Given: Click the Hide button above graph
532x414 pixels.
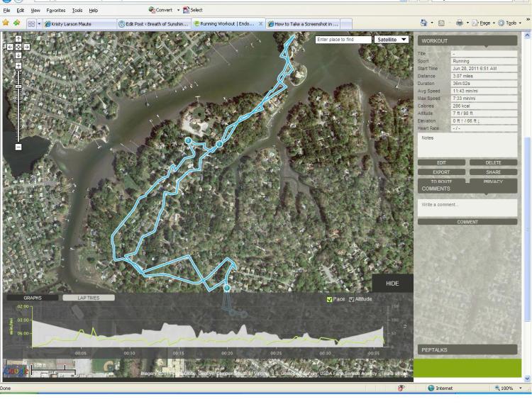Looking at the screenshot, I should click(392, 284).
